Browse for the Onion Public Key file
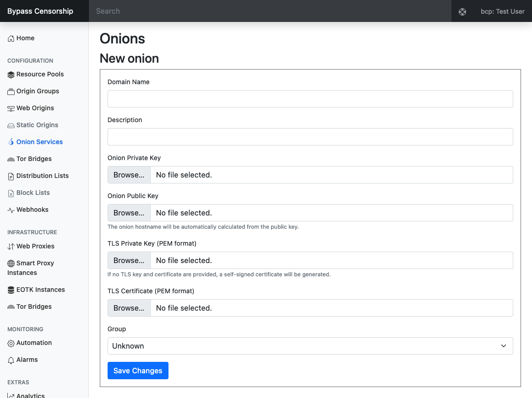Viewport: 532px width, 398px height. pyautogui.click(x=129, y=213)
